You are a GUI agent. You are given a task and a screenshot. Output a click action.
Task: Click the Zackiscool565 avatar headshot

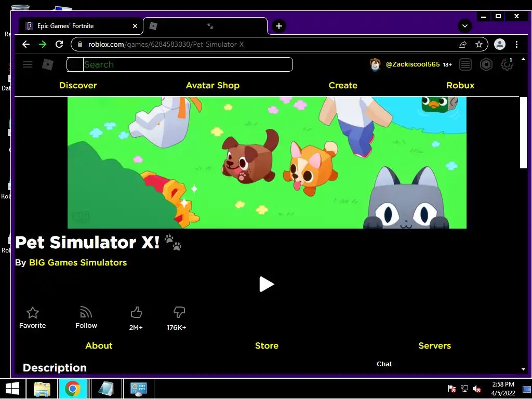tap(375, 64)
